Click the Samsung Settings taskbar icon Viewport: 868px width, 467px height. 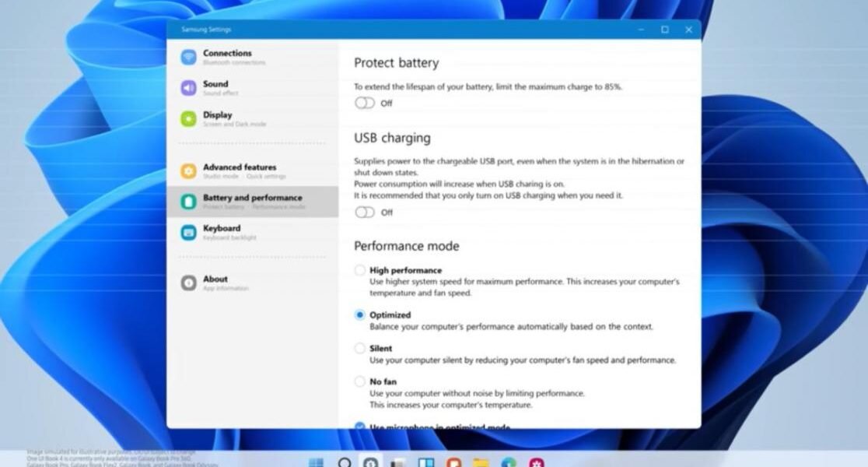pos(371,462)
